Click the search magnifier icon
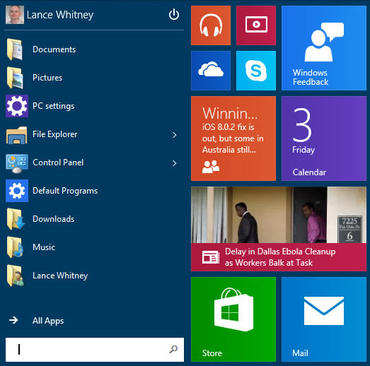The image size is (370, 366). click(173, 349)
